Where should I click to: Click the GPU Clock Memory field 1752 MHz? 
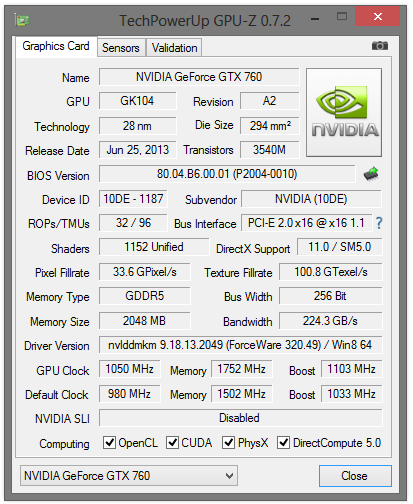(241, 369)
